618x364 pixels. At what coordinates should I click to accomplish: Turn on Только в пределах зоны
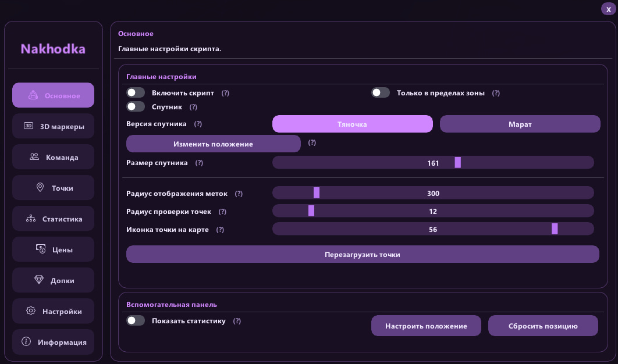coord(381,92)
